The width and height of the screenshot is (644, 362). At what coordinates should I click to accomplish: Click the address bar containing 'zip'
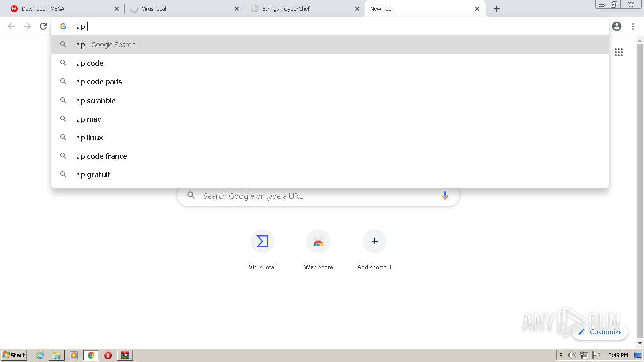(x=330, y=26)
